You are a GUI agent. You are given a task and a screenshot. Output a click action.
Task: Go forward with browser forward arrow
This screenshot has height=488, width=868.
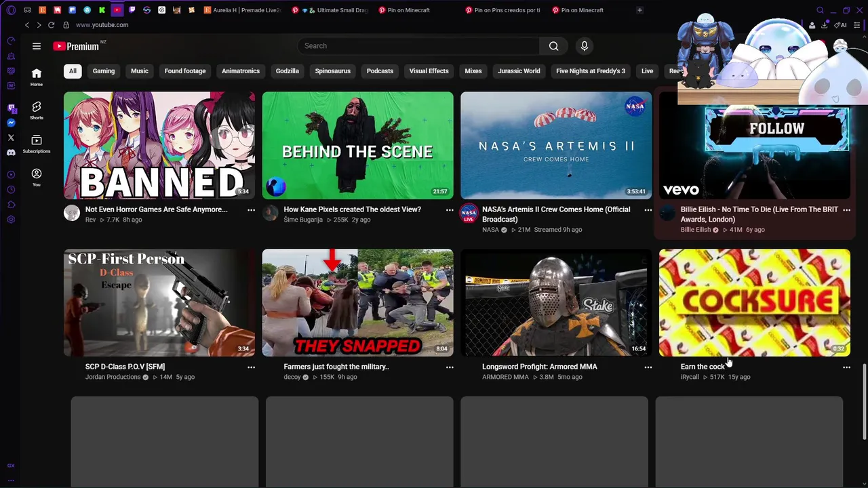tap(39, 25)
